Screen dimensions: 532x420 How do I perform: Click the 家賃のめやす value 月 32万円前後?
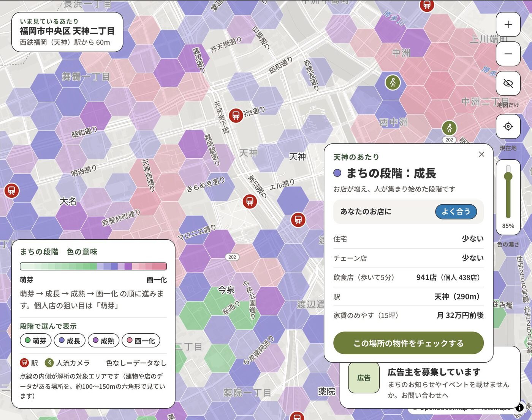[x=460, y=315]
